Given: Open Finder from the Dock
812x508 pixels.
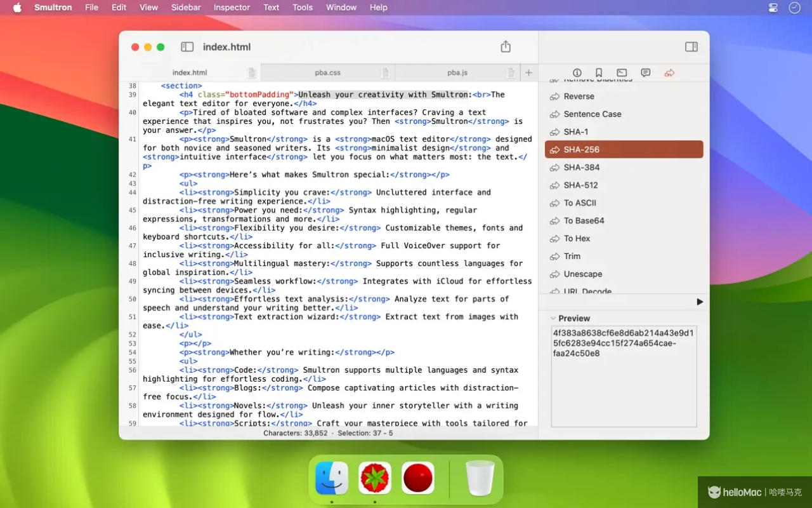Looking at the screenshot, I should tap(332, 478).
